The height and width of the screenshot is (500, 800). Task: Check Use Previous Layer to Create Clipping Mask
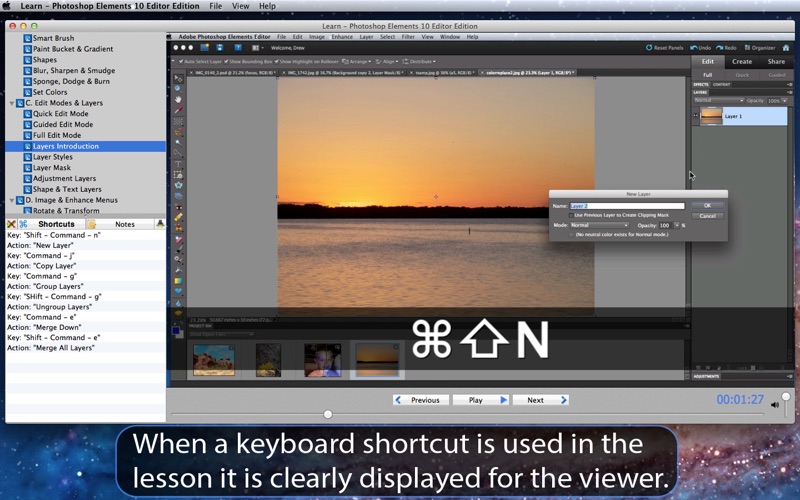571,215
